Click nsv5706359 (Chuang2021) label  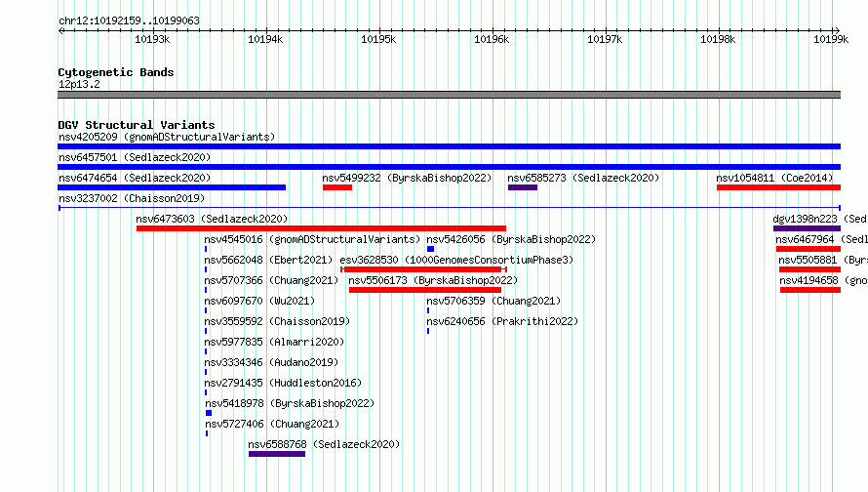(x=493, y=301)
